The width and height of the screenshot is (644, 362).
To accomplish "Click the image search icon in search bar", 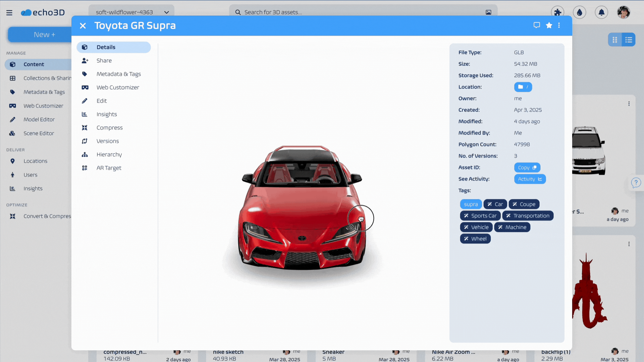I will tap(488, 12).
